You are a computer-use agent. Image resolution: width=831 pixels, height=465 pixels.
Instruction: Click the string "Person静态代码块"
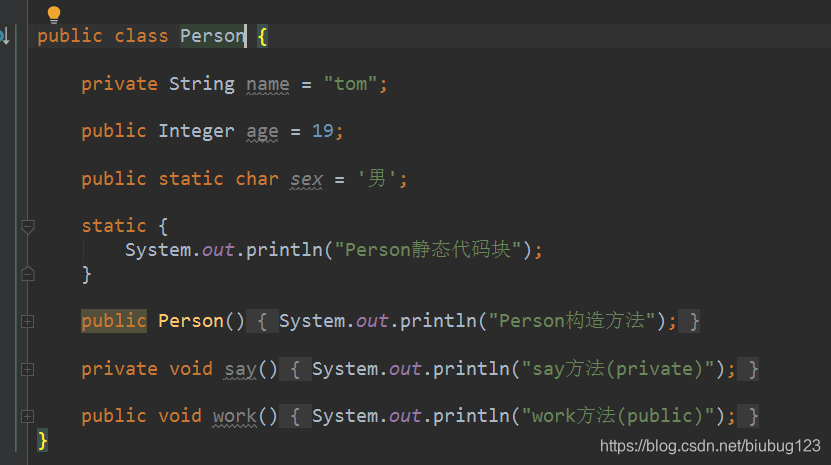[428, 249]
